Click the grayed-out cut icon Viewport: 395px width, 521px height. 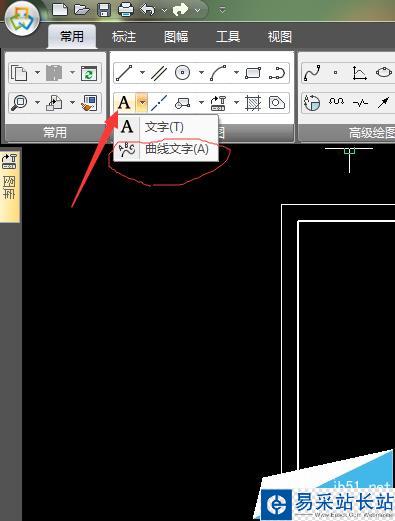click(54, 73)
